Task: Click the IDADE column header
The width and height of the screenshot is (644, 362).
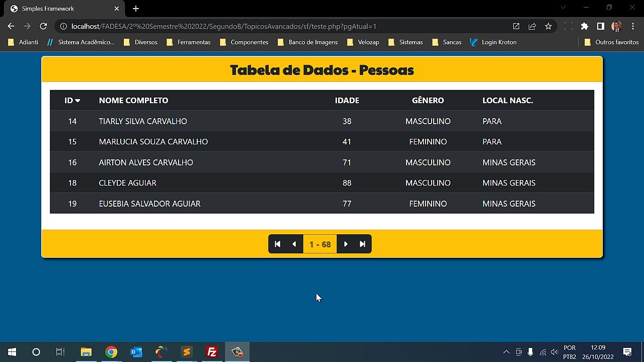Action: [347, 101]
